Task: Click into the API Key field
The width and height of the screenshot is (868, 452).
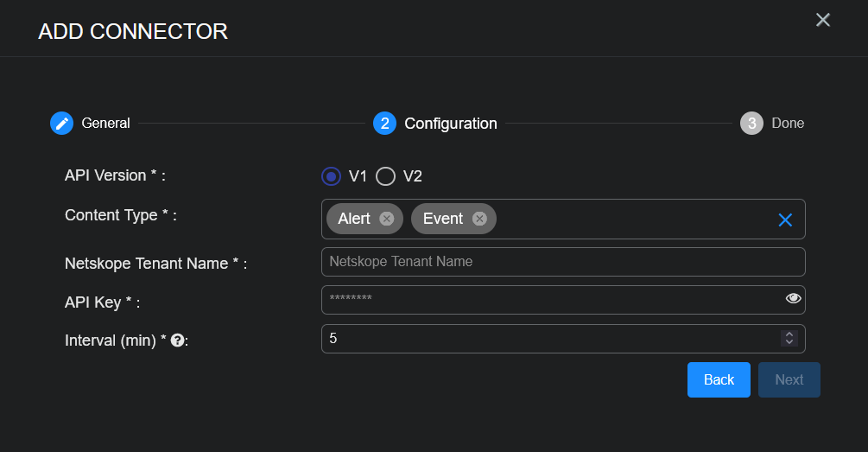Action: (551, 300)
